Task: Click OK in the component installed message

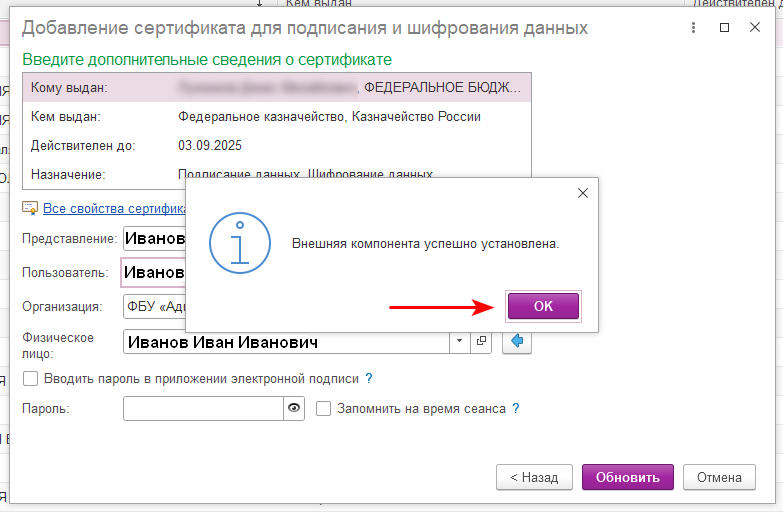Action: [x=543, y=306]
